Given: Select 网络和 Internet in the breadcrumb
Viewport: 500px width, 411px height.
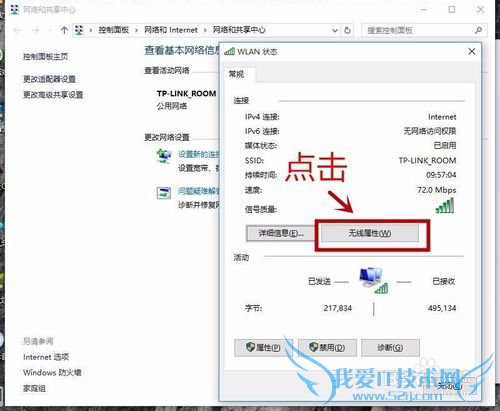Looking at the screenshot, I should click(171, 30).
